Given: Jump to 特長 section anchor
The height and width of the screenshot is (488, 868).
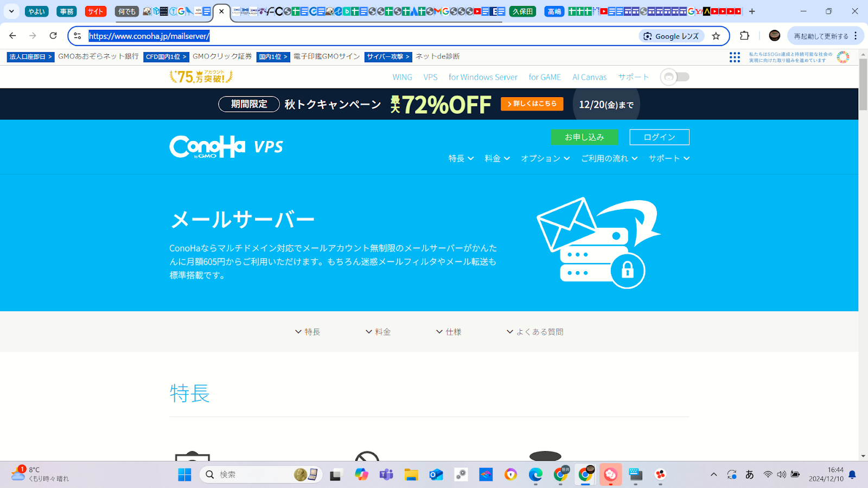Looking at the screenshot, I should (x=308, y=332).
